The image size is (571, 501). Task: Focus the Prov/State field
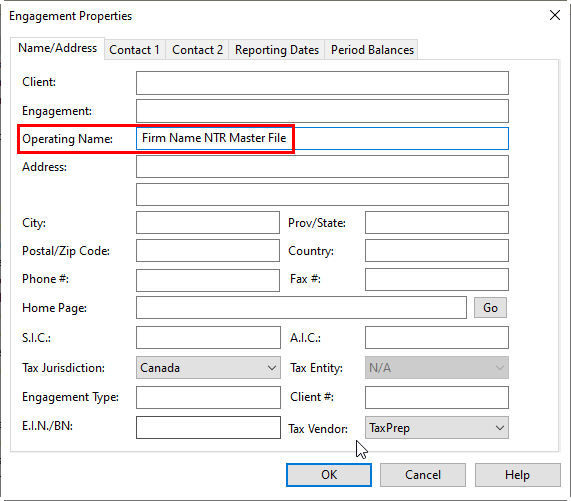(x=437, y=222)
